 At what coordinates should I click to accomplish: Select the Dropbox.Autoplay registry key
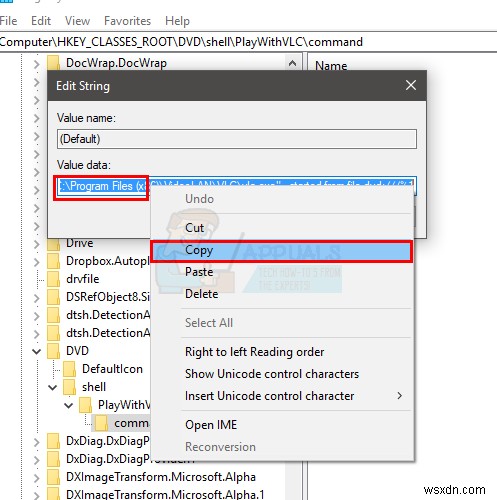(x=107, y=261)
